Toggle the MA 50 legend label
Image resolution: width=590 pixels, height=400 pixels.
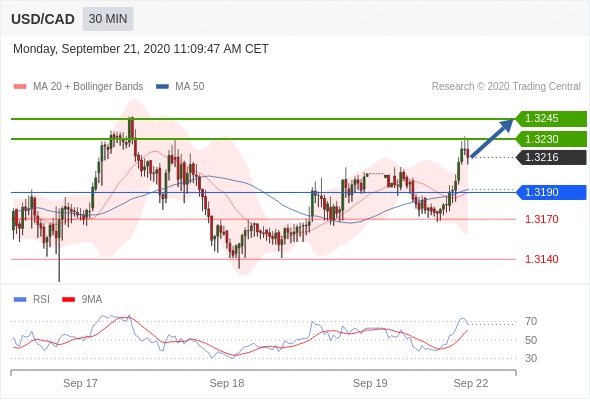point(190,87)
